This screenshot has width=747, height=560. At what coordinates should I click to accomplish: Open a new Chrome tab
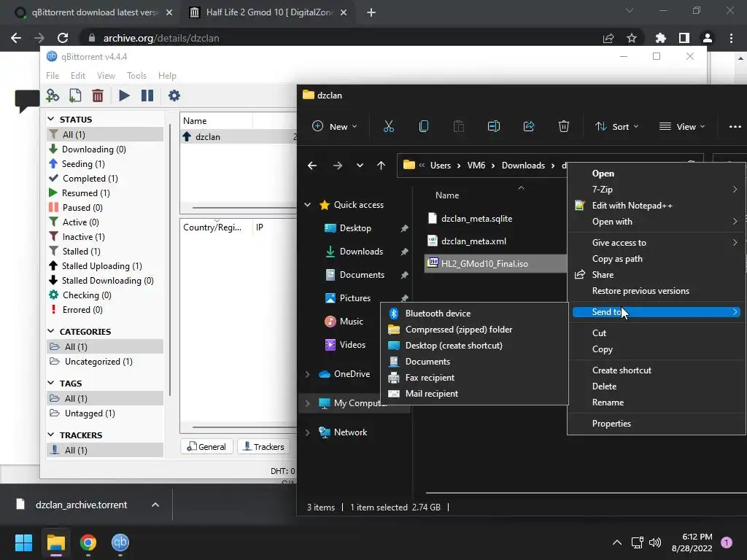tap(371, 12)
